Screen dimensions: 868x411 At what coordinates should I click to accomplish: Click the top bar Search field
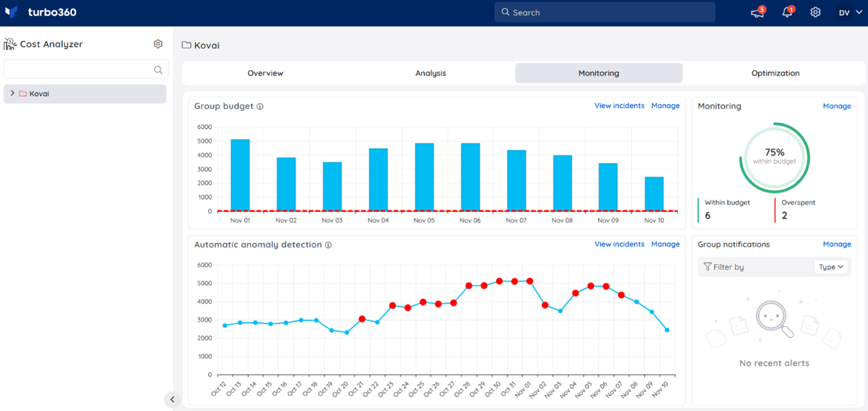[x=604, y=11]
